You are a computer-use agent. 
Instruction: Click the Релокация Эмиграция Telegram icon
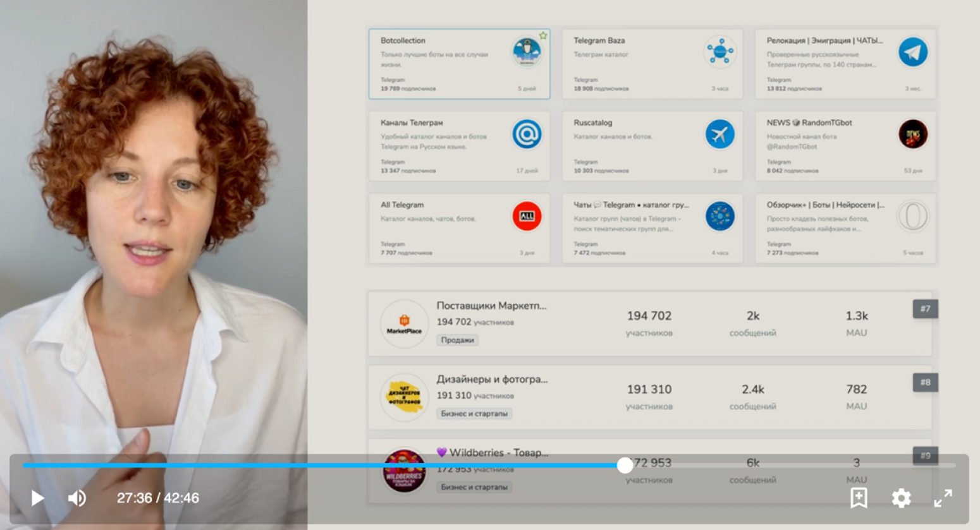tap(912, 52)
